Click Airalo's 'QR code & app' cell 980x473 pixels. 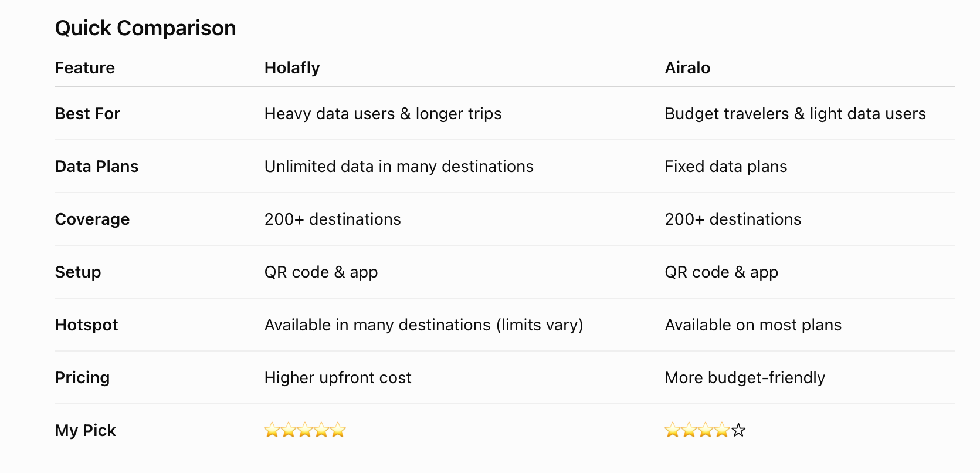click(x=721, y=272)
